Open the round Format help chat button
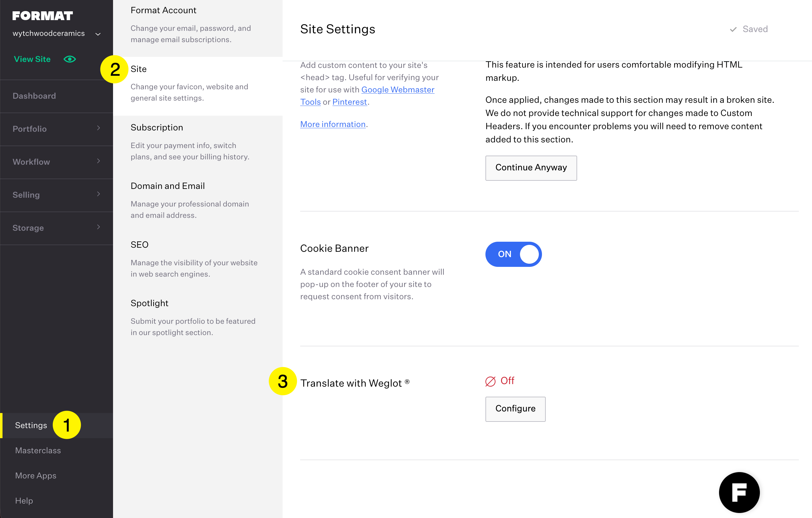 [x=739, y=492]
